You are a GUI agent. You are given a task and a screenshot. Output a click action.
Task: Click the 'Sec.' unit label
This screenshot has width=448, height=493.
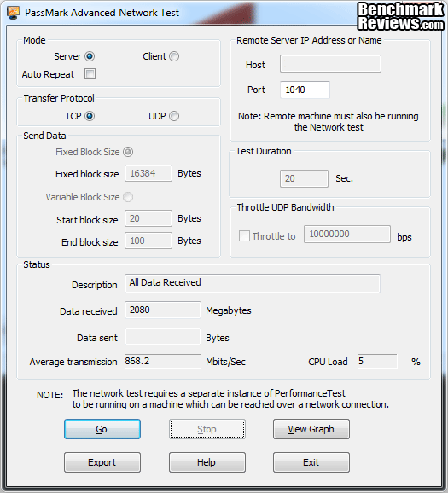point(344,178)
